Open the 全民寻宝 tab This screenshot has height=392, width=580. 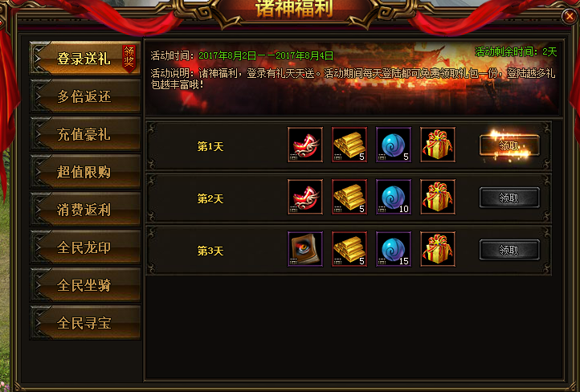click(x=85, y=323)
